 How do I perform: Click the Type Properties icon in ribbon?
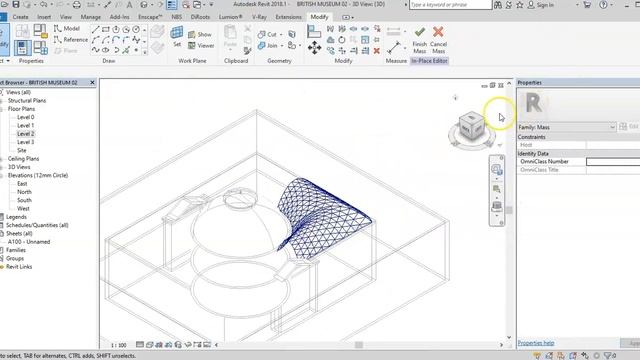(x=22, y=31)
